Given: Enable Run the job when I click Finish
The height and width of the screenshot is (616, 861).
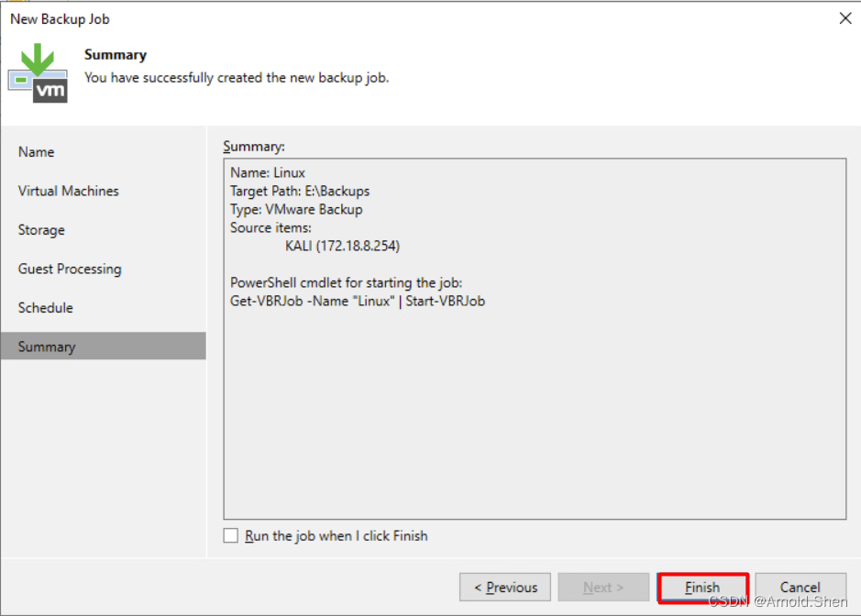Looking at the screenshot, I should [231, 535].
